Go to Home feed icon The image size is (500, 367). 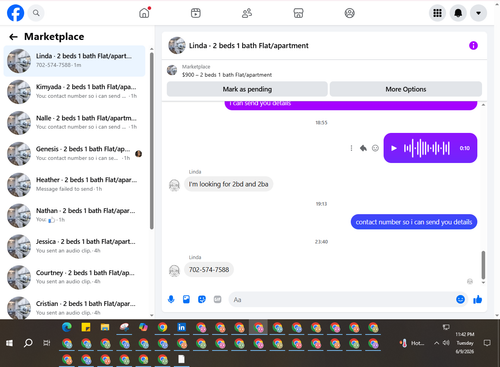(x=144, y=13)
